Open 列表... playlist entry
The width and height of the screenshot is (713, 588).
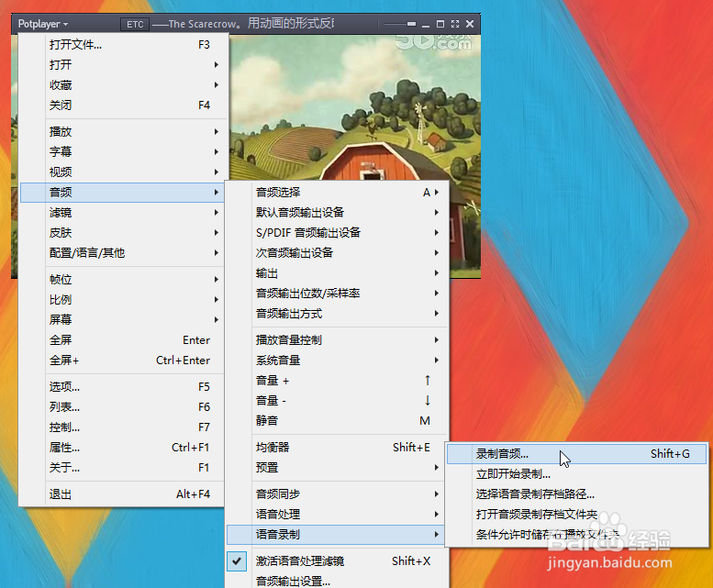(x=122, y=406)
